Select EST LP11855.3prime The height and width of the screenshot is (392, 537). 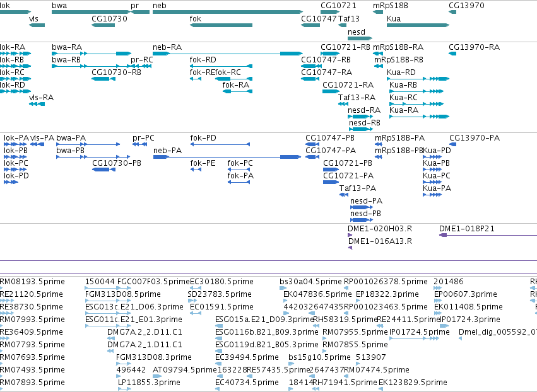pyautogui.click(x=150, y=383)
